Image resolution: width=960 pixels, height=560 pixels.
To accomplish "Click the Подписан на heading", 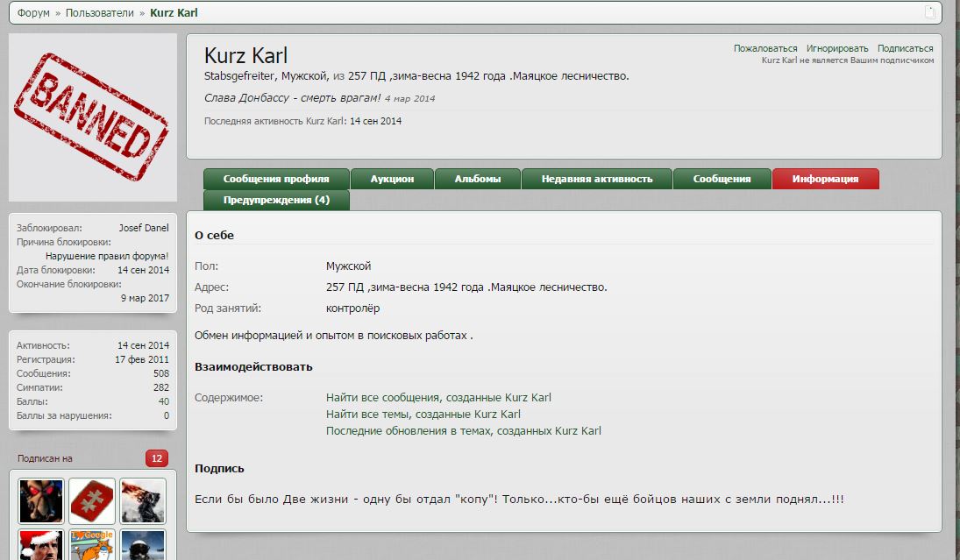I will click(45, 458).
